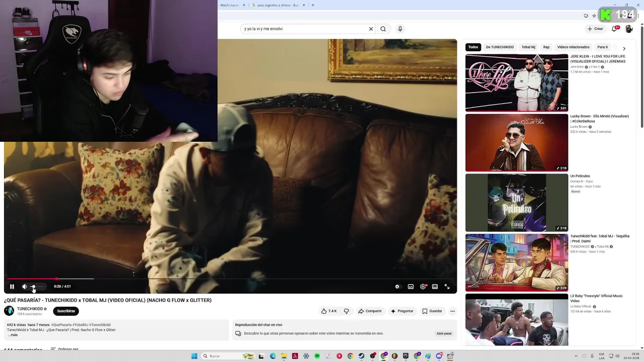Enter fullscreen mode in the player
This screenshot has height=362, width=644.
447,287
